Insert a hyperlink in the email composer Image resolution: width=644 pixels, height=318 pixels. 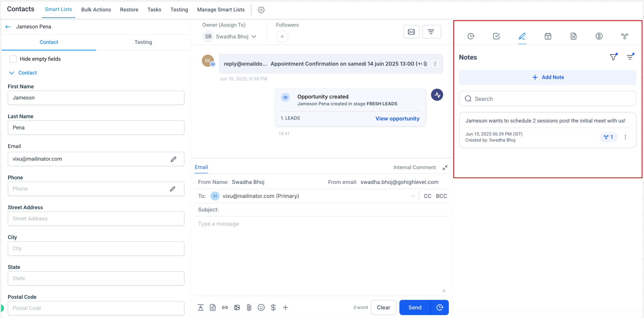(x=225, y=307)
